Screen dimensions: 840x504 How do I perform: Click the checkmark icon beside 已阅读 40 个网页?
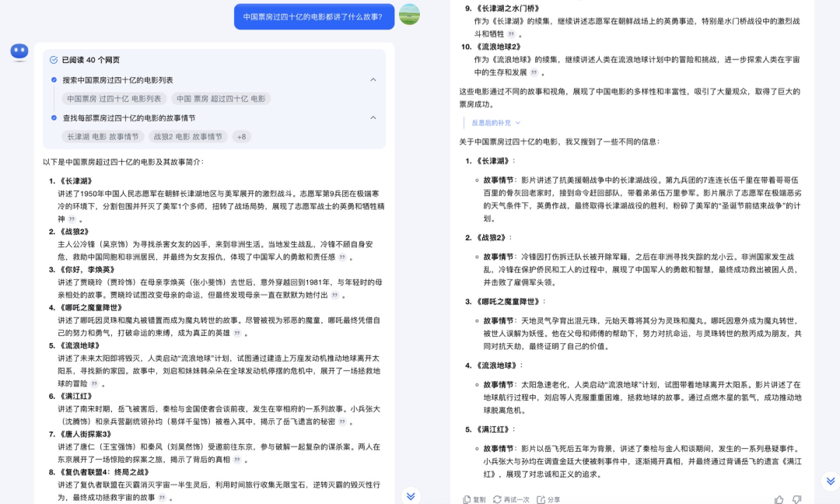click(54, 58)
